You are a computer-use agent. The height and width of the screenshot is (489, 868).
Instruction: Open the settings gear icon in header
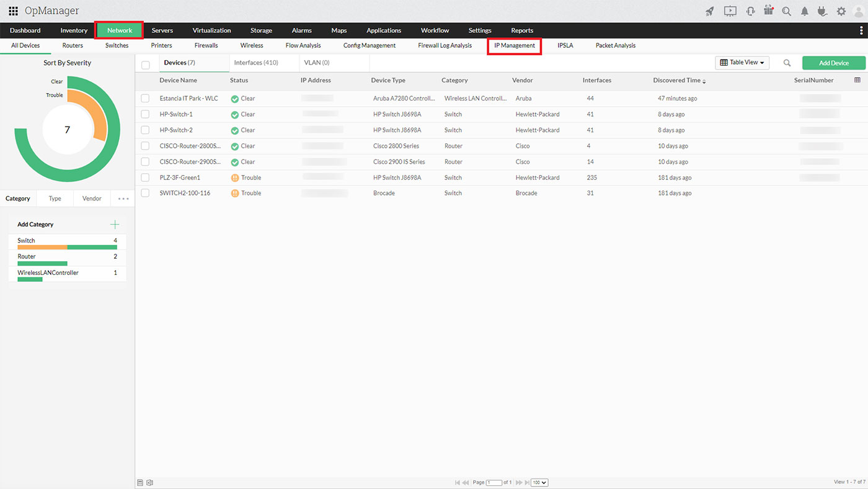point(841,11)
